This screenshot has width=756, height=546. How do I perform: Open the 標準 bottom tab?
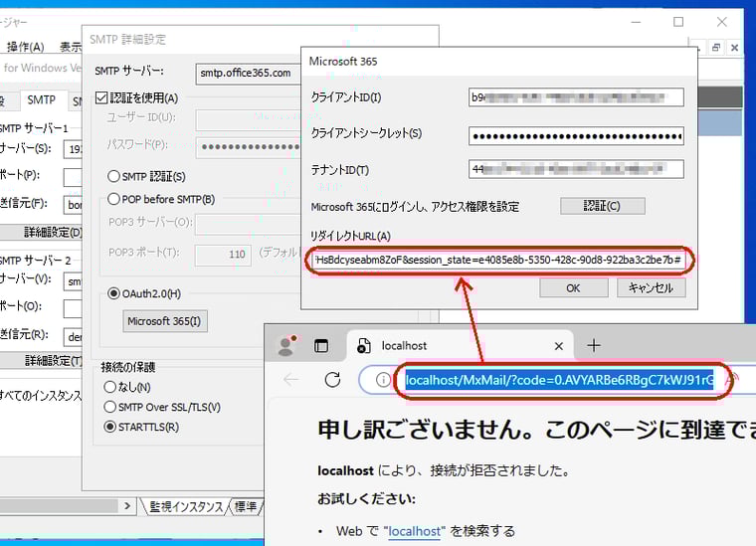point(246,506)
